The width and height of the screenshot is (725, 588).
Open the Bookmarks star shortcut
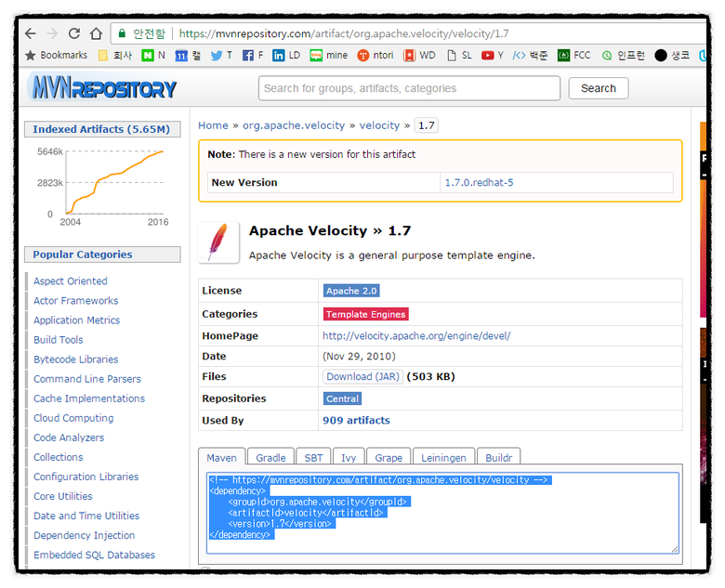(56, 56)
